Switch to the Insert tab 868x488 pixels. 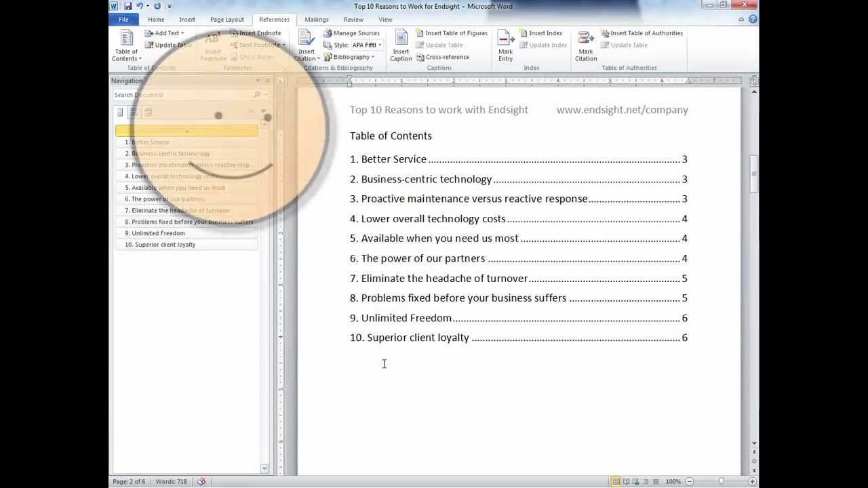coord(187,20)
